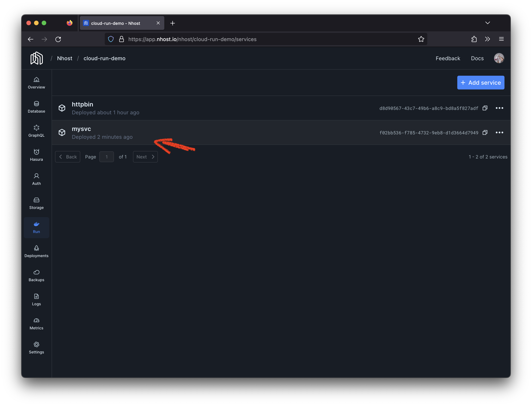This screenshot has width=532, height=406.
Task: Open overflow menu for mysvc service
Action: tap(499, 132)
